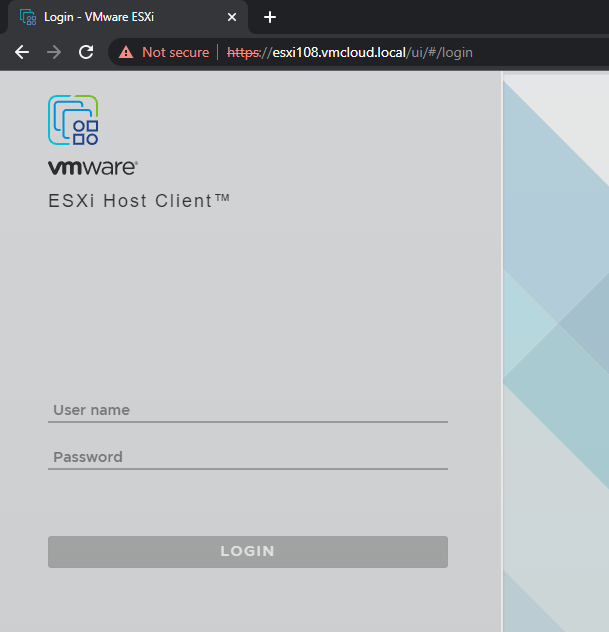
Task: Click the browser Back arrow
Action: (x=22, y=52)
